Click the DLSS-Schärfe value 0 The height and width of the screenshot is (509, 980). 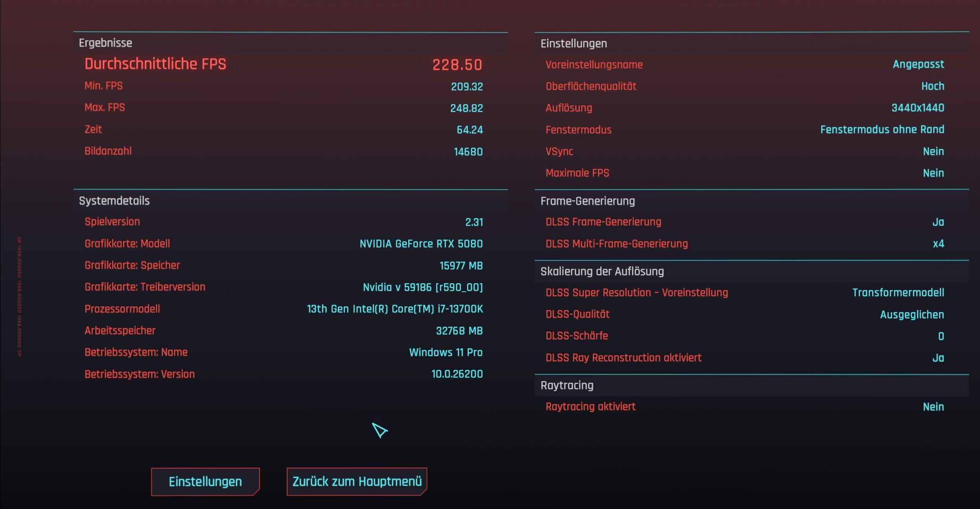941,336
